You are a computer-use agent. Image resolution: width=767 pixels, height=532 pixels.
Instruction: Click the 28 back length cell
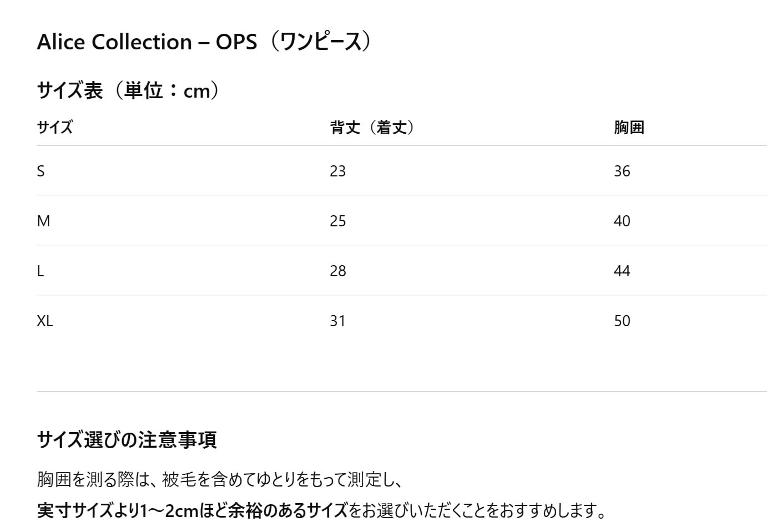(x=337, y=271)
